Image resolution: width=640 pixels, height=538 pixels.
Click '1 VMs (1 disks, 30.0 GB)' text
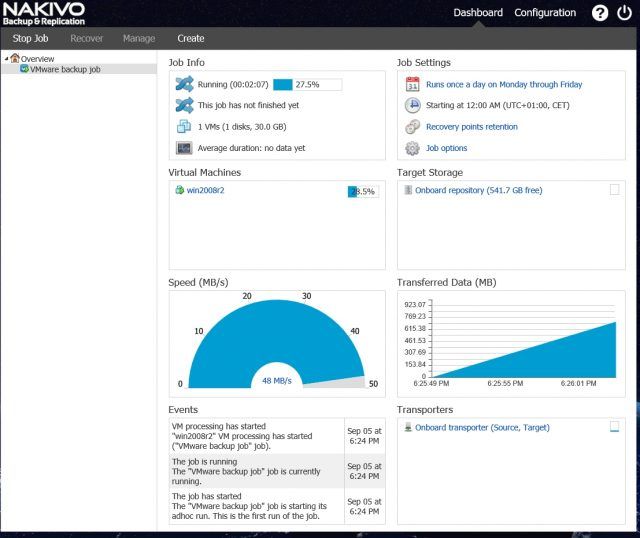242,127
